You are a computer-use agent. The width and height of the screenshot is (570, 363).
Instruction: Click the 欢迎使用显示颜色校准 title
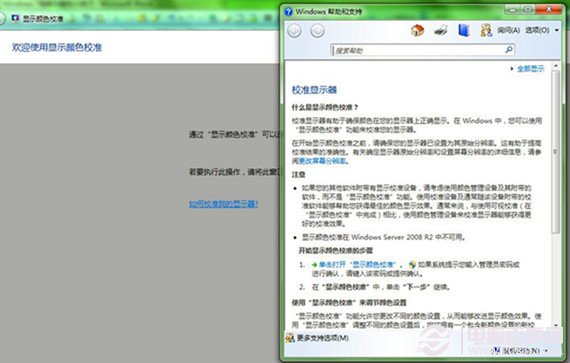click(57, 47)
